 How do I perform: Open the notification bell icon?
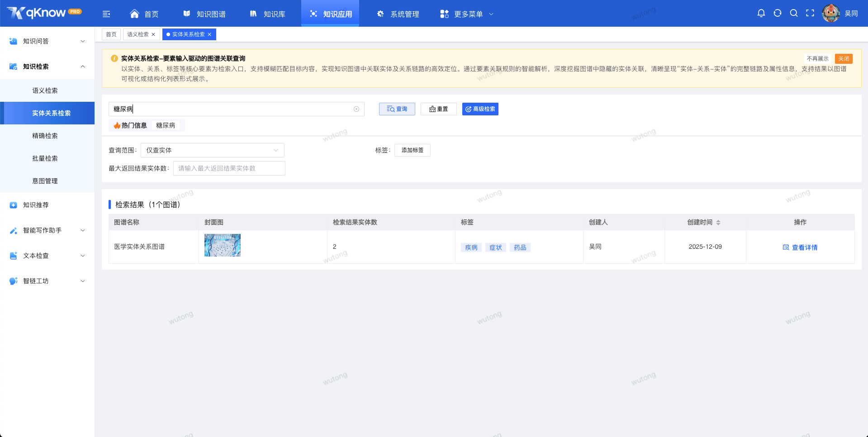coord(761,13)
